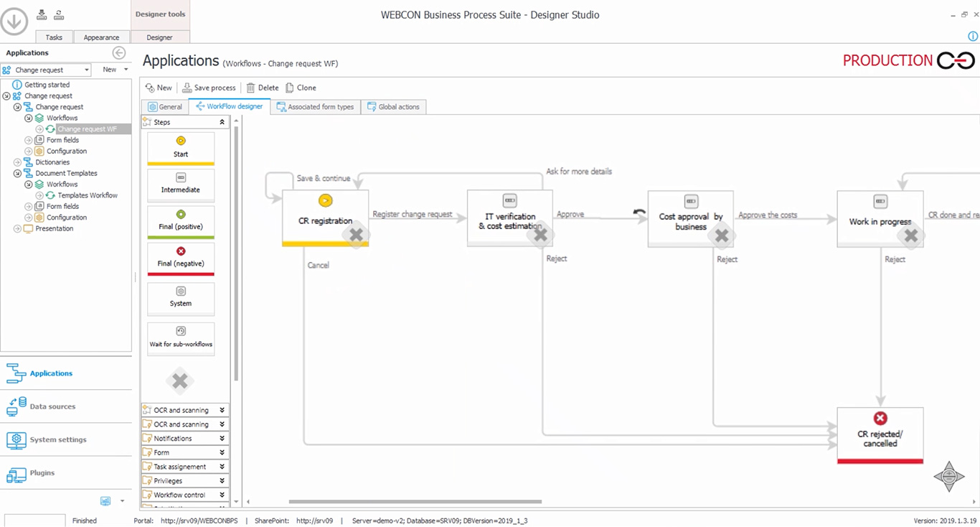Choose the Final (negative) step tool
This screenshot has width=980, height=527.
(x=181, y=258)
